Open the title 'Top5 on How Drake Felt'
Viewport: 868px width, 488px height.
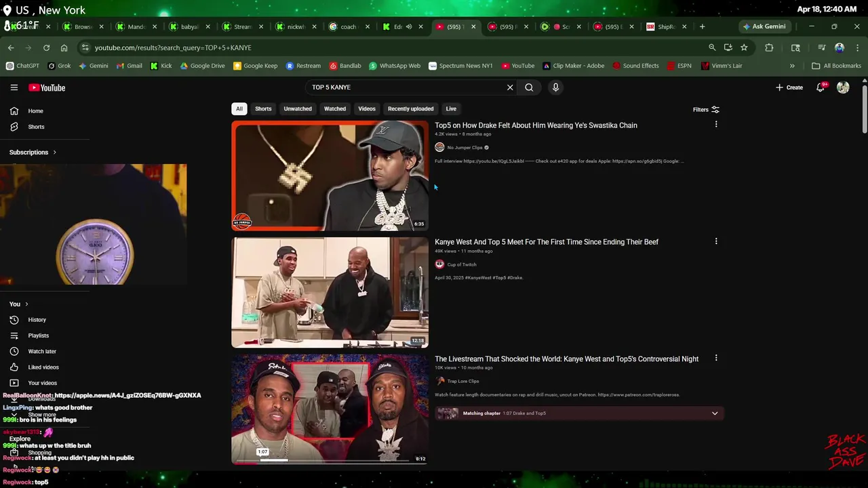point(536,125)
